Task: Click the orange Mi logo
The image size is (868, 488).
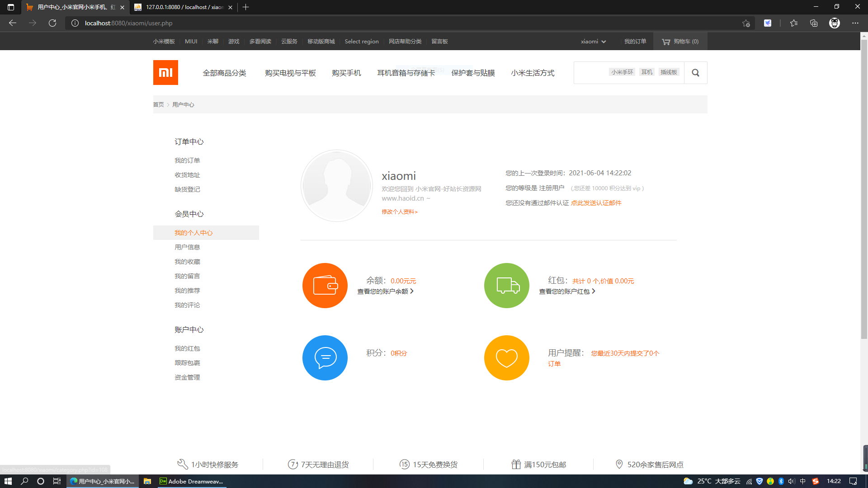Action: pyautogui.click(x=165, y=72)
